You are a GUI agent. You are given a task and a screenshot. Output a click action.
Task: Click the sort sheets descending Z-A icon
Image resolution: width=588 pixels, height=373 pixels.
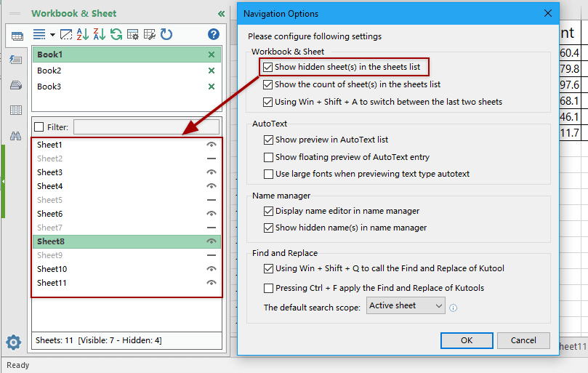click(99, 34)
